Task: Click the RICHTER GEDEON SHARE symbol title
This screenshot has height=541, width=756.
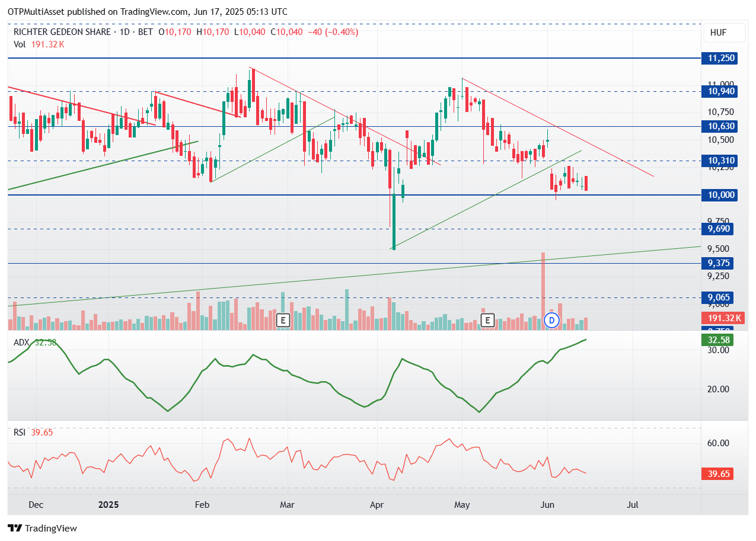Action: click(62, 32)
